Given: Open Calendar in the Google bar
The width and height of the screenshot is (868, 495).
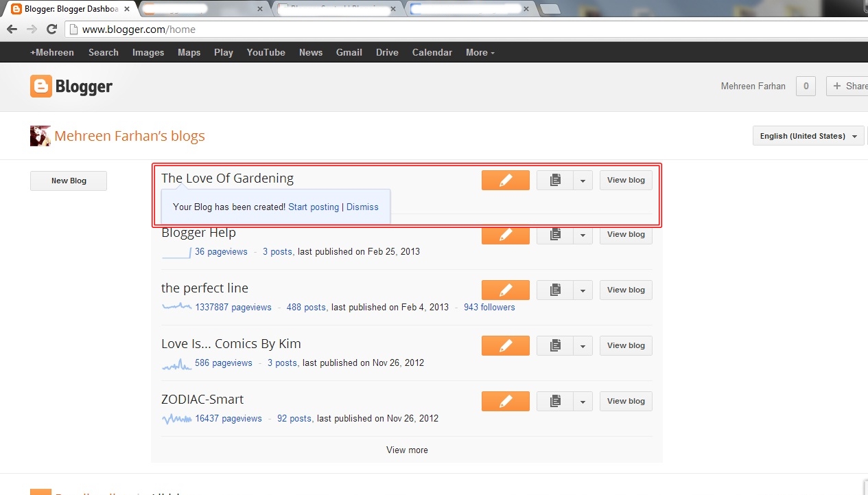Looking at the screenshot, I should point(432,52).
